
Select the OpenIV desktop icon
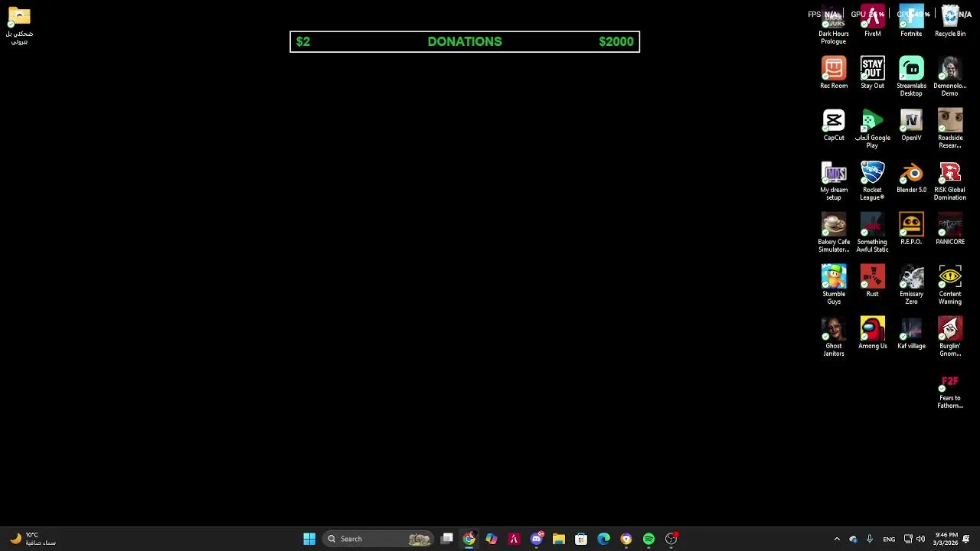[x=911, y=125]
